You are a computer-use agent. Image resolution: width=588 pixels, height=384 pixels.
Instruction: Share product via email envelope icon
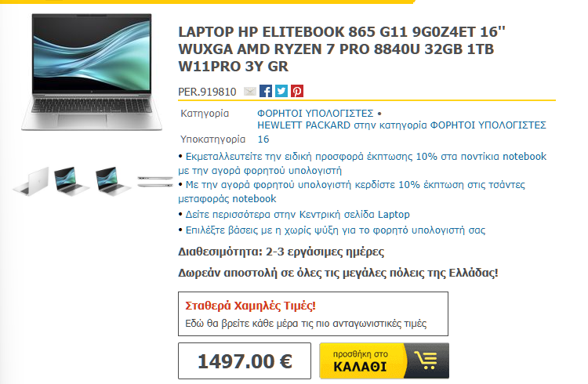[x=250, y=91]
